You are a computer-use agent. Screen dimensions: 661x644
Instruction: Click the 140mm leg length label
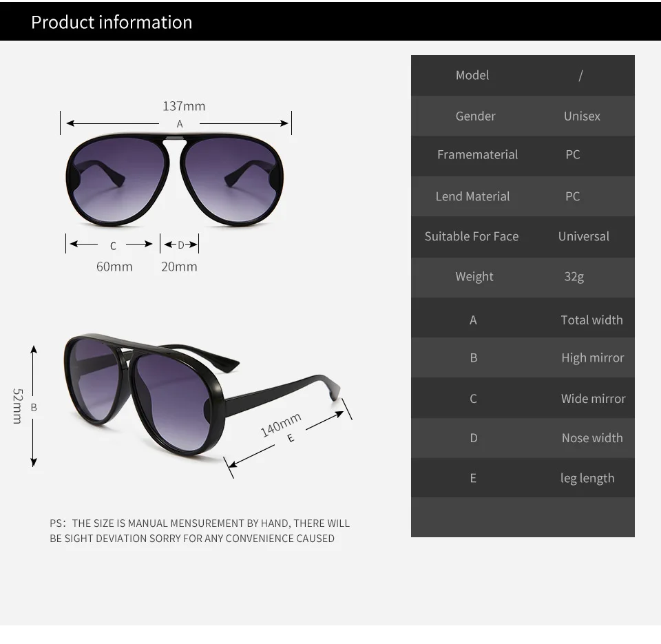pyautogui.click(x=281, y=425)
